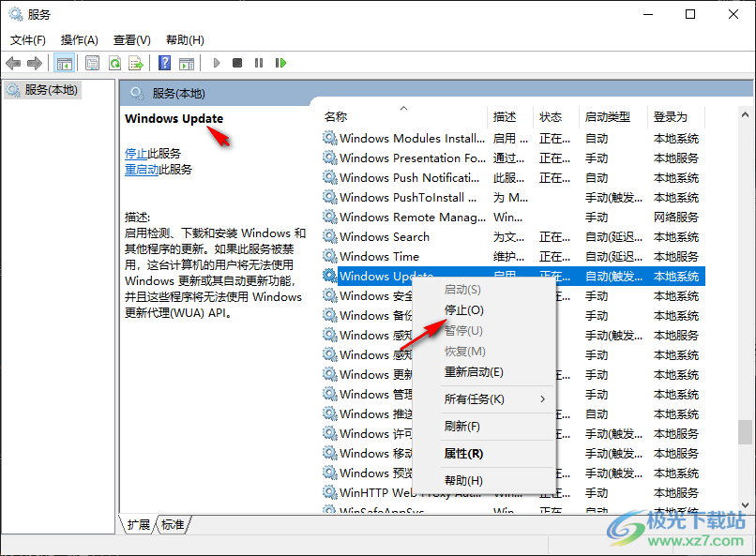756x556 pixels.
Task: Click gear icon of Windows Search row
Action: coord(330,236)
